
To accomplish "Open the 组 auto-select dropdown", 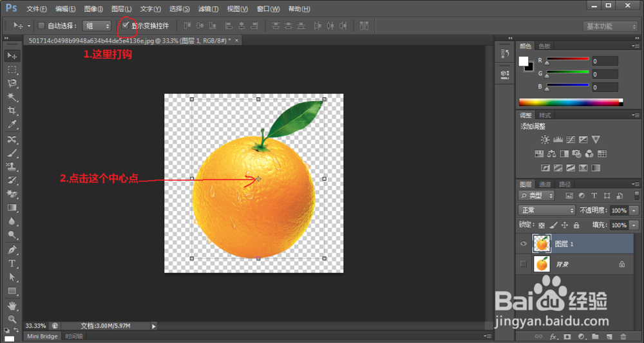I will click(x=97, y=26).
